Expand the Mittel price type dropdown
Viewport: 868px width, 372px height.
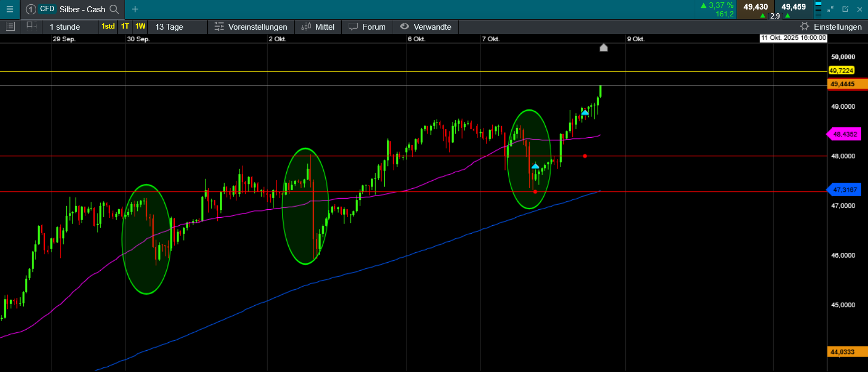tap(318, 26)
